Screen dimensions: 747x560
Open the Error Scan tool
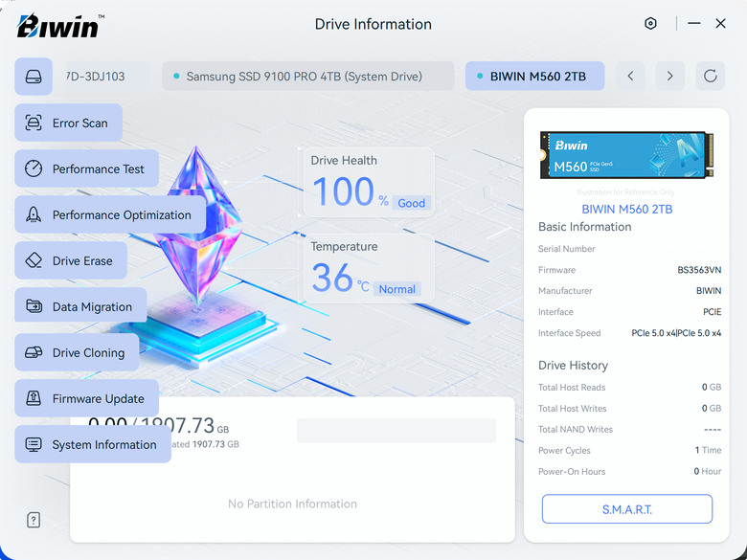click(x=69, y=123)
